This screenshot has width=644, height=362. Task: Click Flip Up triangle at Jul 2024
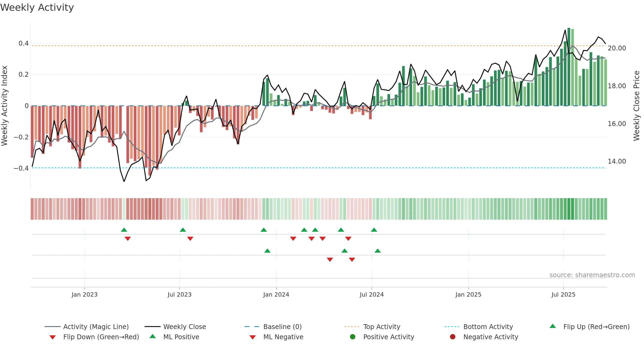pyautogui.click(x=374, y=230)
